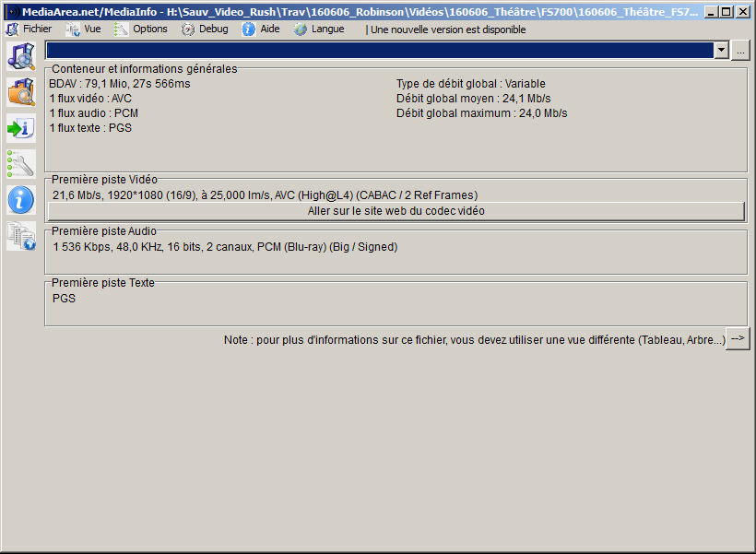The image size is (756, 554).
Task: Open the Aide menu
Action: tap(261, 29)
